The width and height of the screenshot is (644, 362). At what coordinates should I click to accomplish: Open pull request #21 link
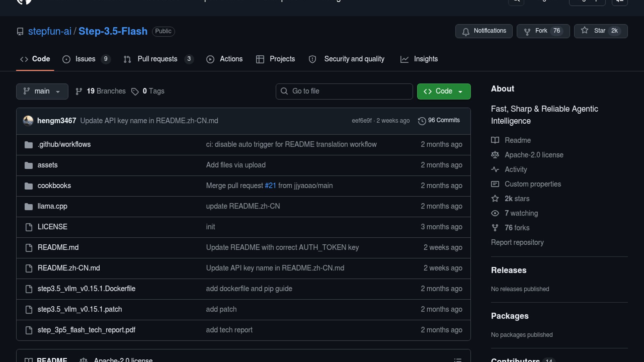(x=270, y=186)
